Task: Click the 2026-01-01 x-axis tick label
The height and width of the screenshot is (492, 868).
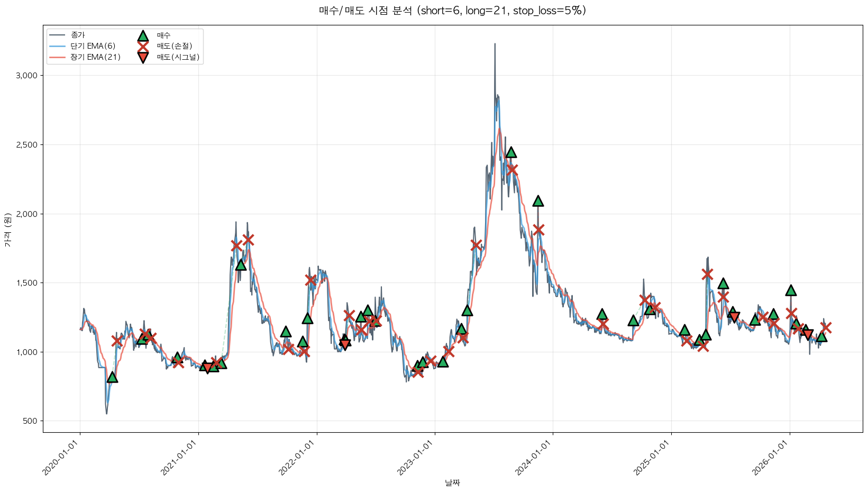Action: click(x=773, y=458)
